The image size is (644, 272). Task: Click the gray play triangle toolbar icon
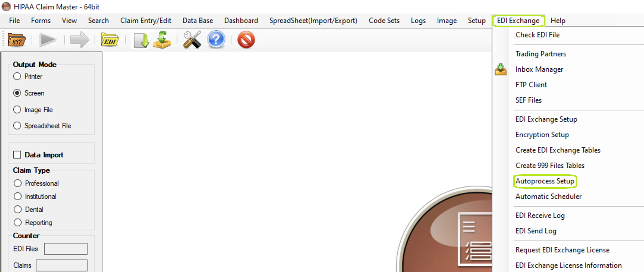(x=48, y=40)
